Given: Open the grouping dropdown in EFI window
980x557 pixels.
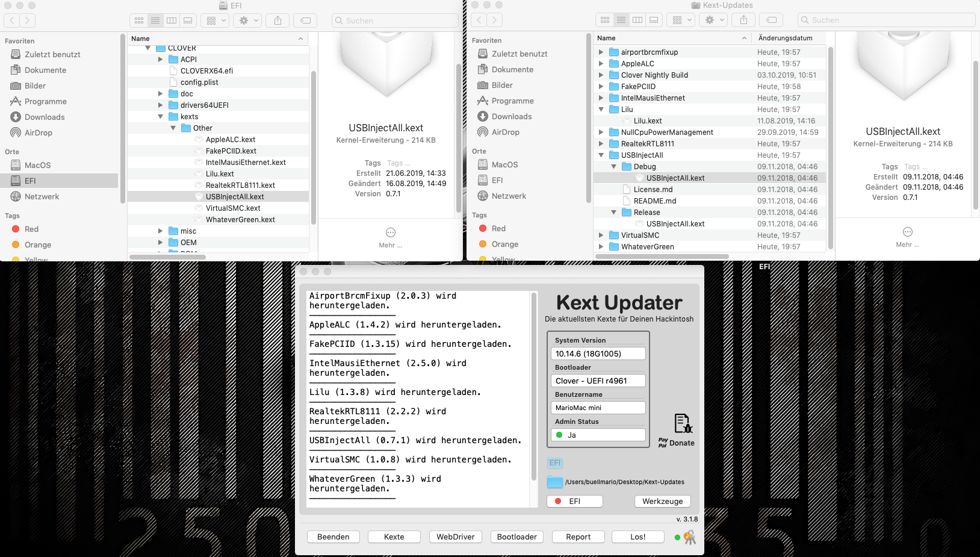Looking at the screenshot, I should [216, 20].
